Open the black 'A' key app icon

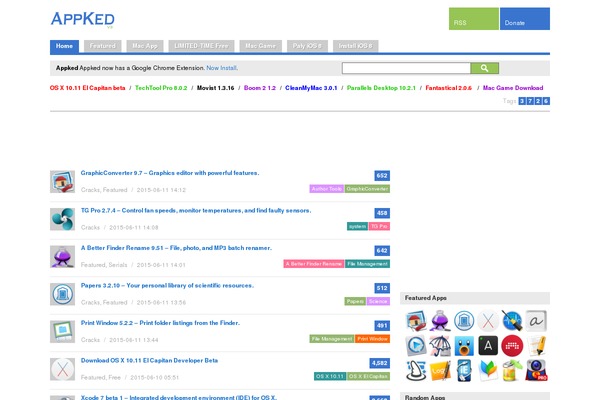(488, 346)
